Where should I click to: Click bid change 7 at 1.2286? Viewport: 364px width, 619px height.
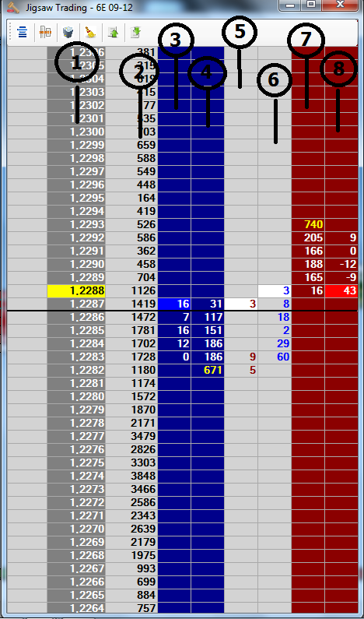(x=174, y=318)
